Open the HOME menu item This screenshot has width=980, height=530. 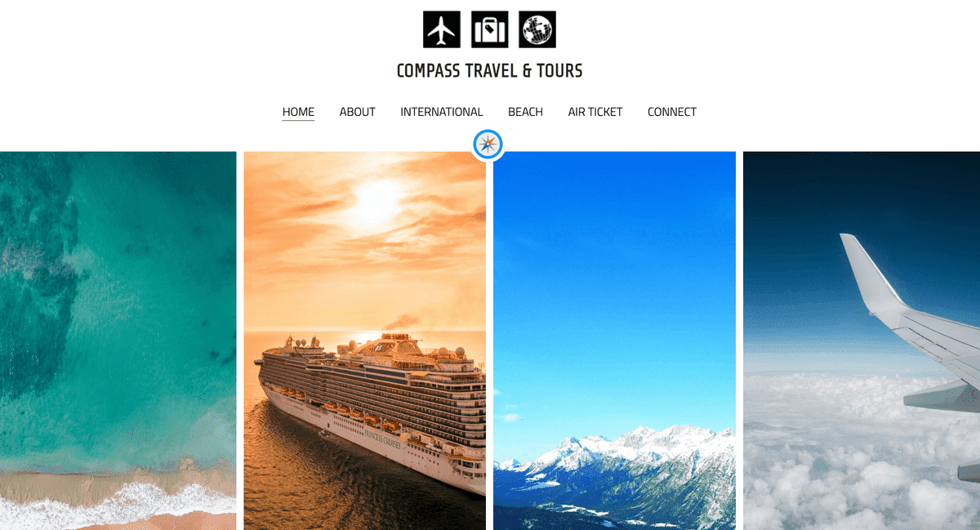(x=298, y=112)
